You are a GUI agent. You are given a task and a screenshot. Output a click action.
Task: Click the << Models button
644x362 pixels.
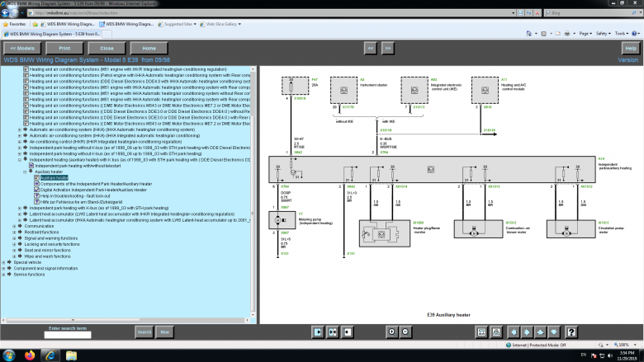[x=22, y=48]
